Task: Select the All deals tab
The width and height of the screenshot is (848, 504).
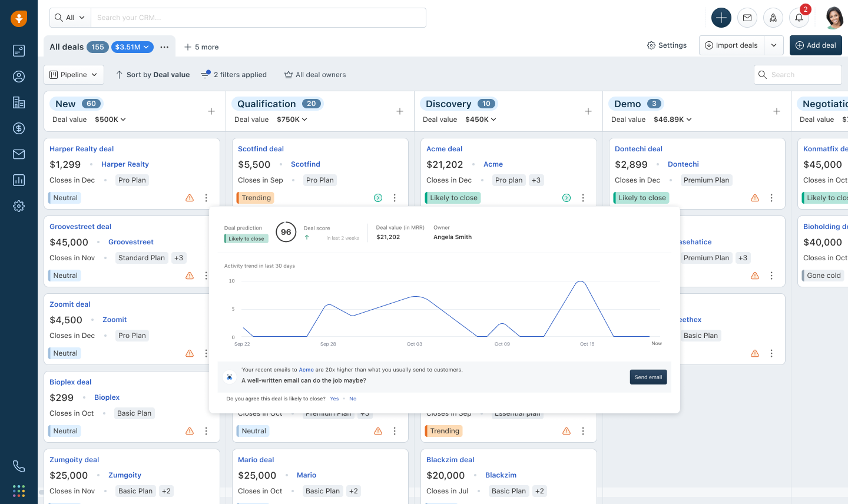Action: click(66, 47)
